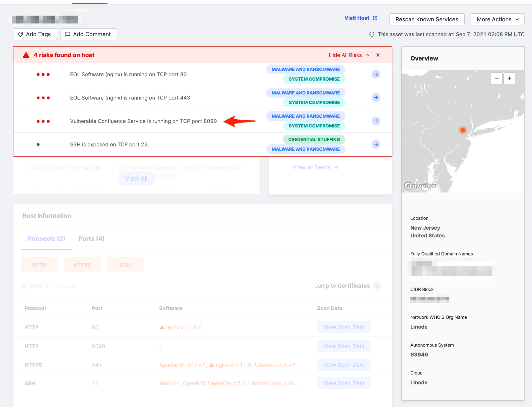Click arrow icon for SSH exposed risk

coord(376,144)
